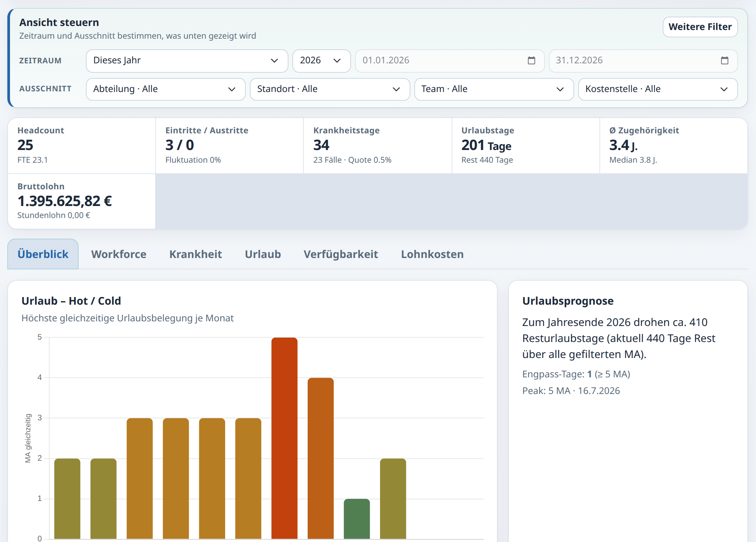Click 'Stundenlohn 0,00 €' text
This screenshot has height=542, width=756.
54,215
